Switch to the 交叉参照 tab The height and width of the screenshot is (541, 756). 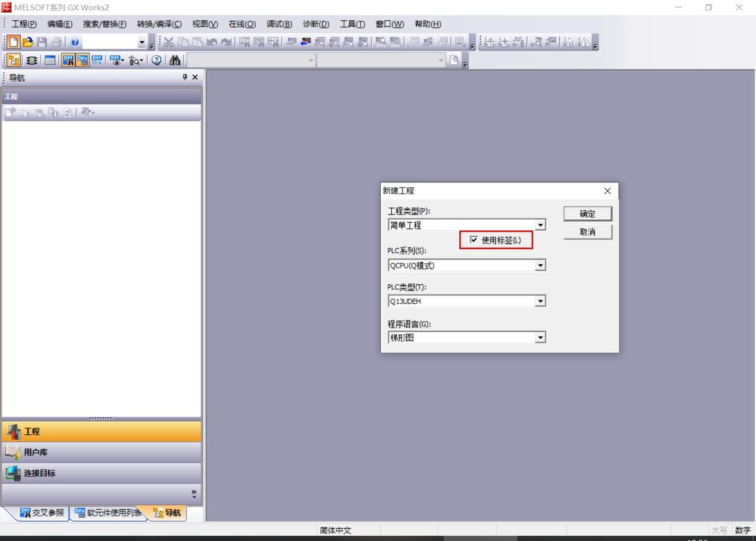[42, 513]
